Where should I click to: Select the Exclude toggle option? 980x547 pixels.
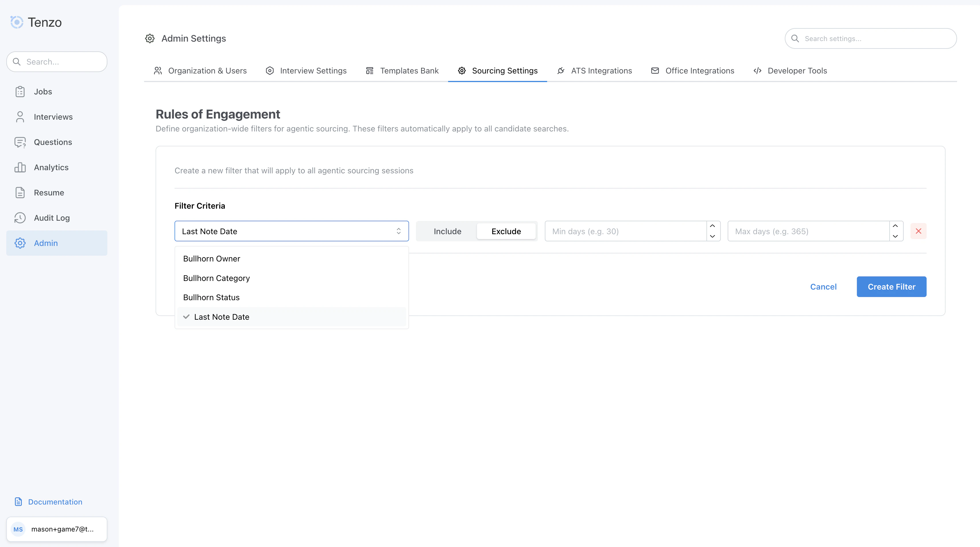(506, 231)
